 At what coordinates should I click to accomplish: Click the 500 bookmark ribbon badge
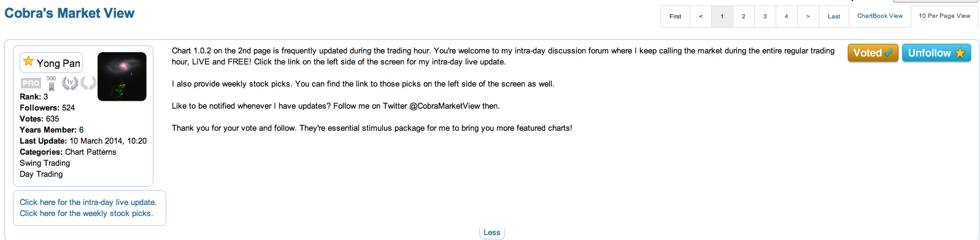pos(52,83)
